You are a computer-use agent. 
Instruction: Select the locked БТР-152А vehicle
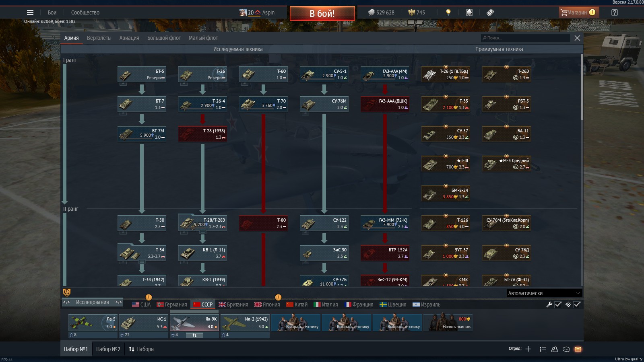coord(385,253)
